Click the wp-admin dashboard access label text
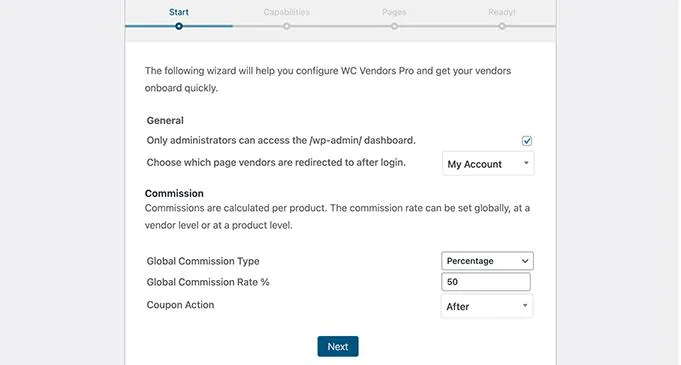This screenshot has width=681, height=365. [281, 140]
